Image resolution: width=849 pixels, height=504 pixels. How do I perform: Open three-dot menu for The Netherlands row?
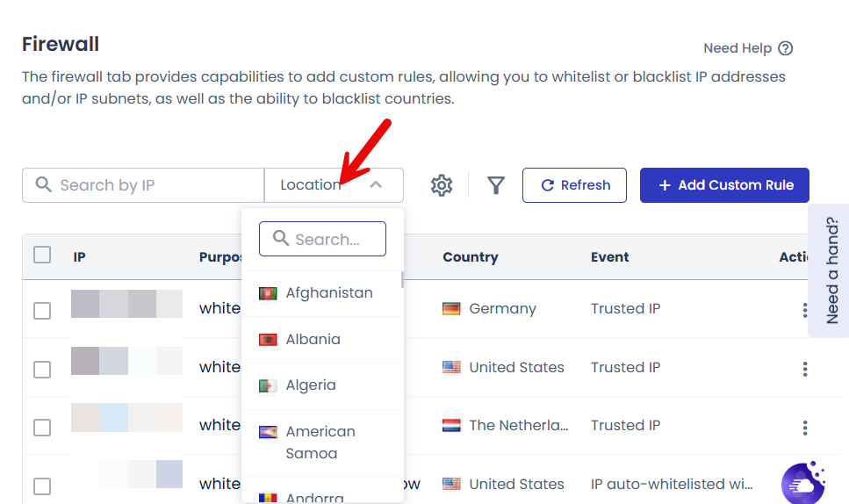coord(805,428)
